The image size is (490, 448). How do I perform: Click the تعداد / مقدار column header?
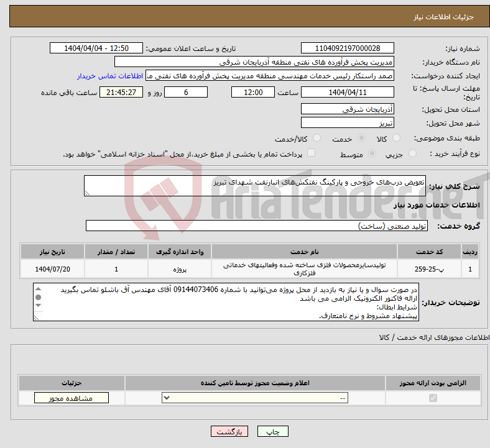coord(116,252)
